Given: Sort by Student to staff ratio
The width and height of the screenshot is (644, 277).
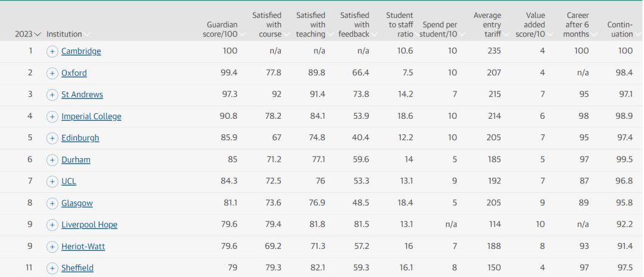Looking at the screenshot, I should point(400,24).
